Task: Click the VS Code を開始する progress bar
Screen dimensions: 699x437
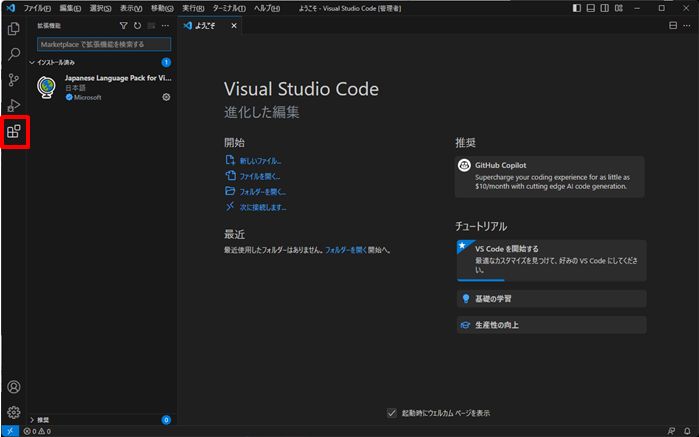Action: (x=481, y=280)
